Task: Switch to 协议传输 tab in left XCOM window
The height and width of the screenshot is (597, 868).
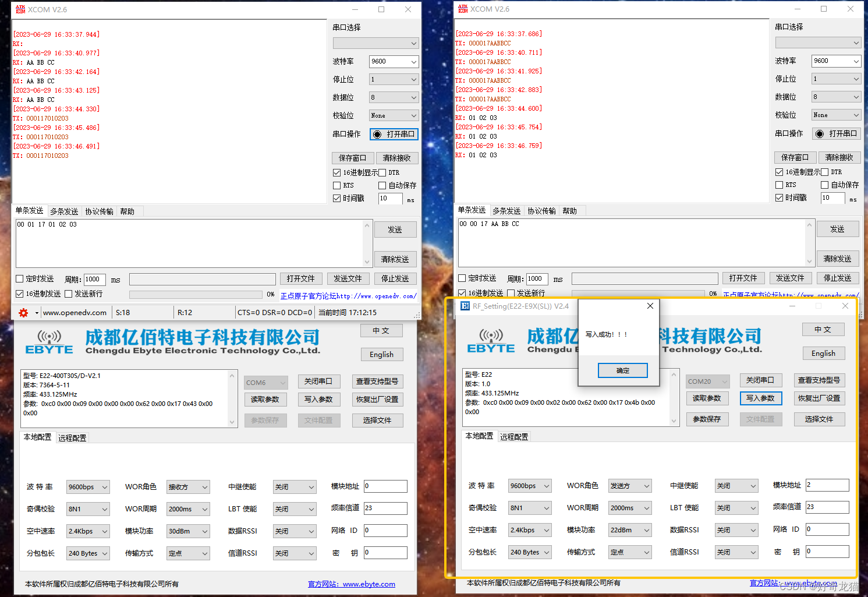Action: click(x=100, y=211)
